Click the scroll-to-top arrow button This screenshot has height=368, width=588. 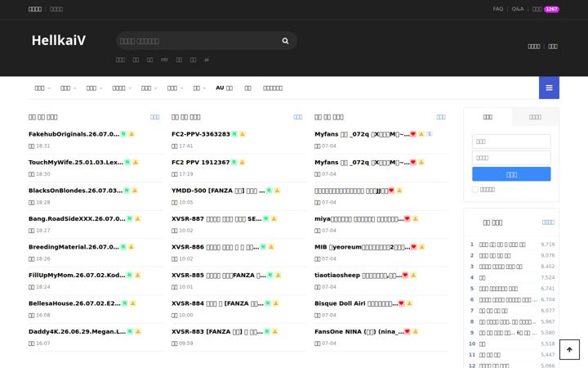(569, 350)
